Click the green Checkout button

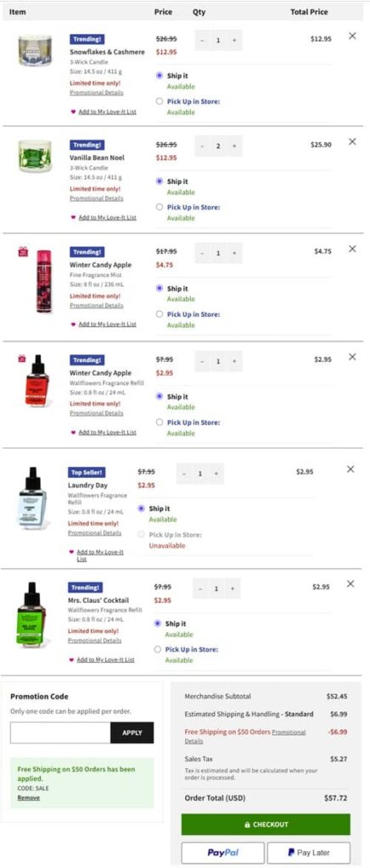pos(266,824)
